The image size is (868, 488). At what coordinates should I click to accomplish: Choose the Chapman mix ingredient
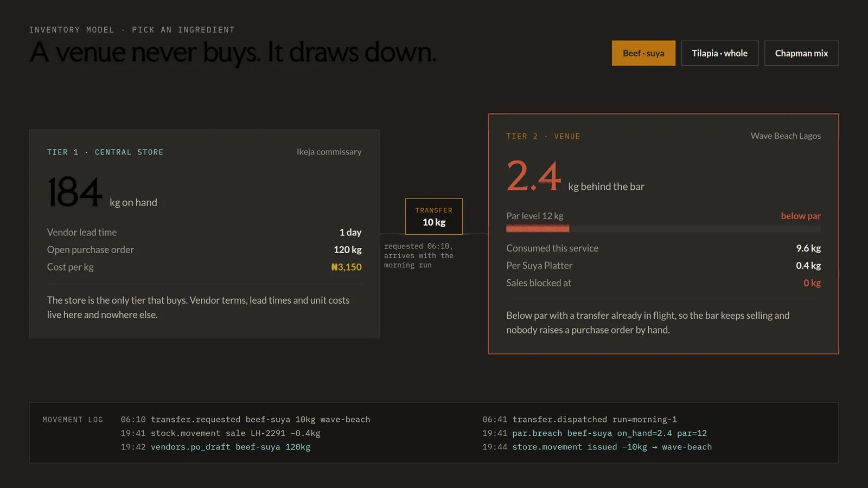tap(801, 53)
